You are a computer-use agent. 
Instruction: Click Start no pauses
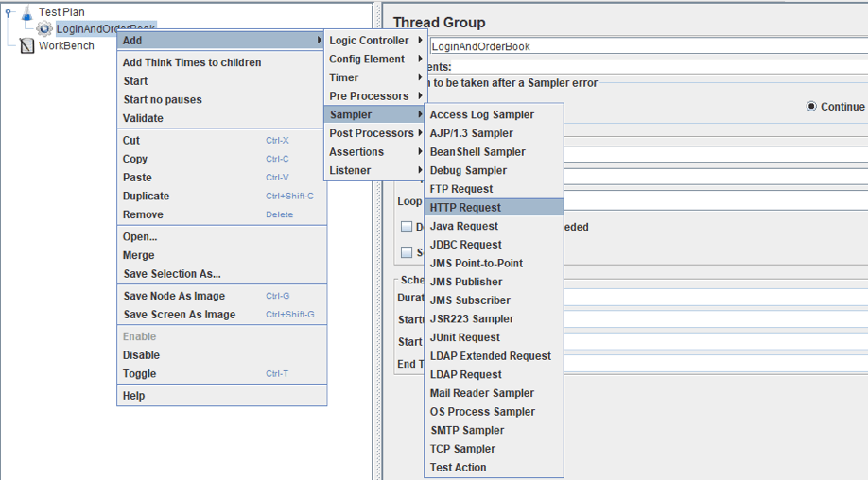click(x=221, y=99)
